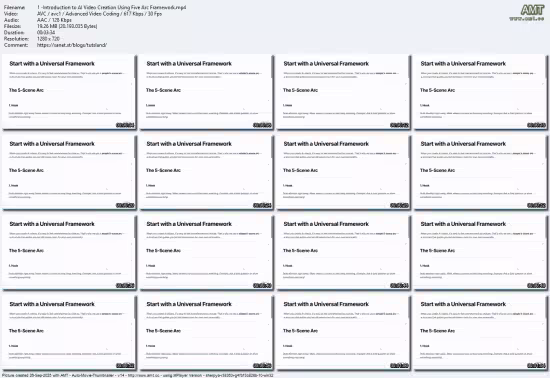Click the resolution value '1280 x 720'
Image resolution: width=550 pixels, height=378 pixels.
point(48,39)
